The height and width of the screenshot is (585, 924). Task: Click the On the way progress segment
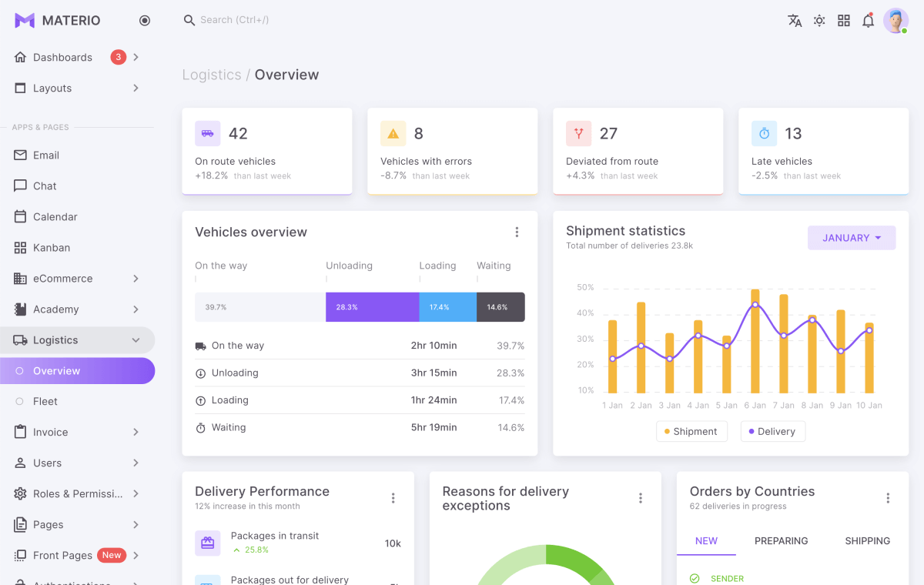[260, 307]
